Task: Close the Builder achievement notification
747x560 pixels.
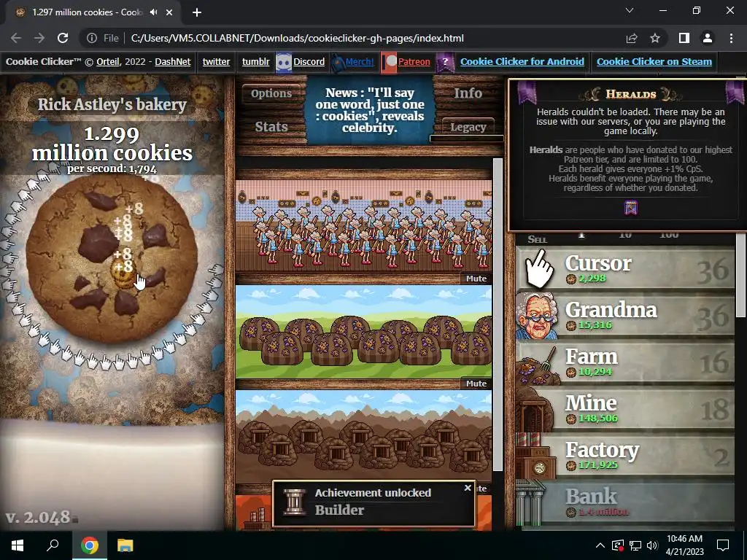Action: [x=468, y=488]
